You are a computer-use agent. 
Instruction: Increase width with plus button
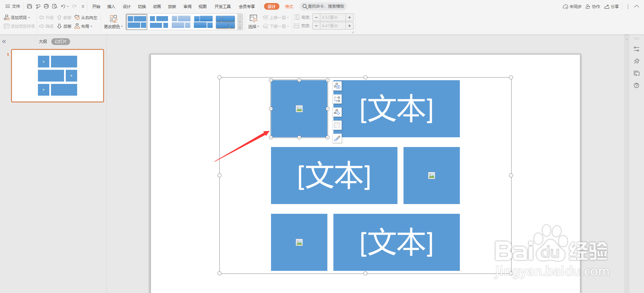tap(350, 26)
